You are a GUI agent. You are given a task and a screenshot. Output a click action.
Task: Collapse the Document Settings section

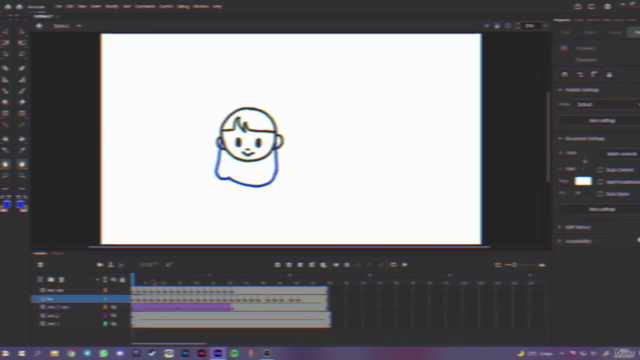[x=560, y=139]
